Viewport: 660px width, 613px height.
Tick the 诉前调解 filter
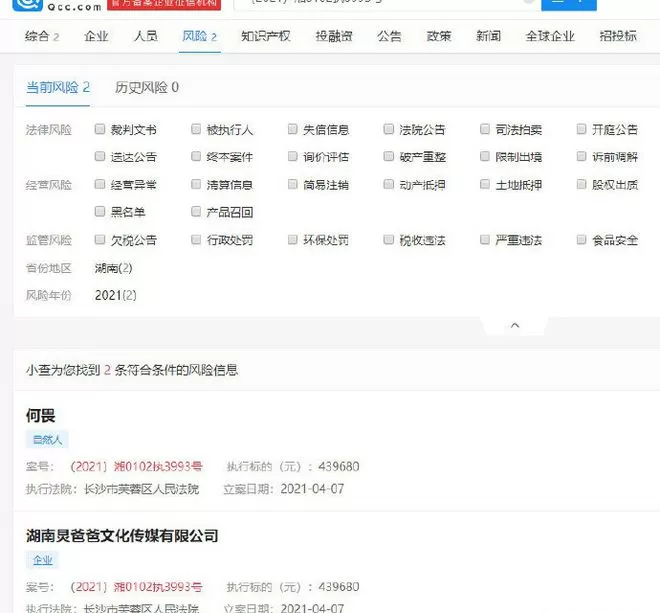click(x=581, y=156)
